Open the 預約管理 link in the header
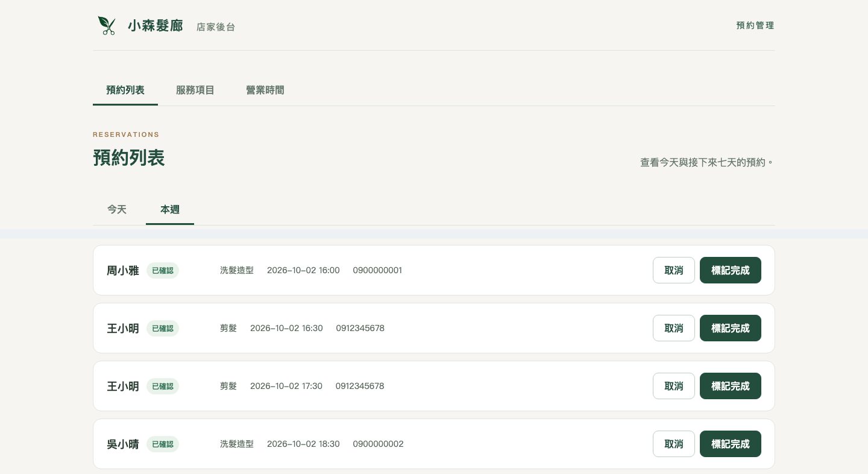The height and width of the screenshot is (474, 868). click(x=755, y=25)
